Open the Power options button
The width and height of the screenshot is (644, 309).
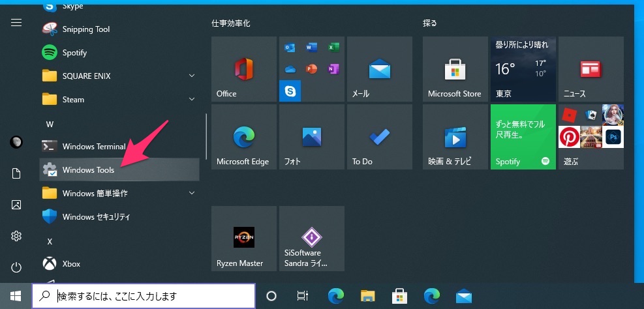(16, 267)
